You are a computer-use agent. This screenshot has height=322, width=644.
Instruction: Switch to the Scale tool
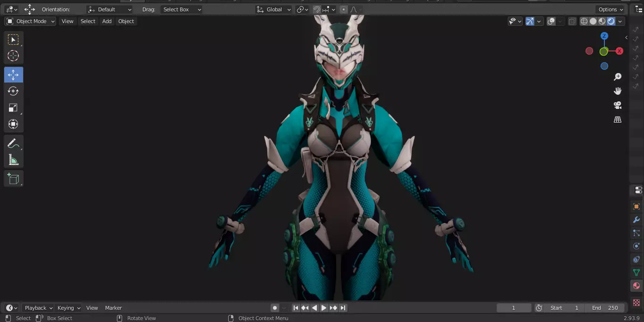[x=13, y=107]
